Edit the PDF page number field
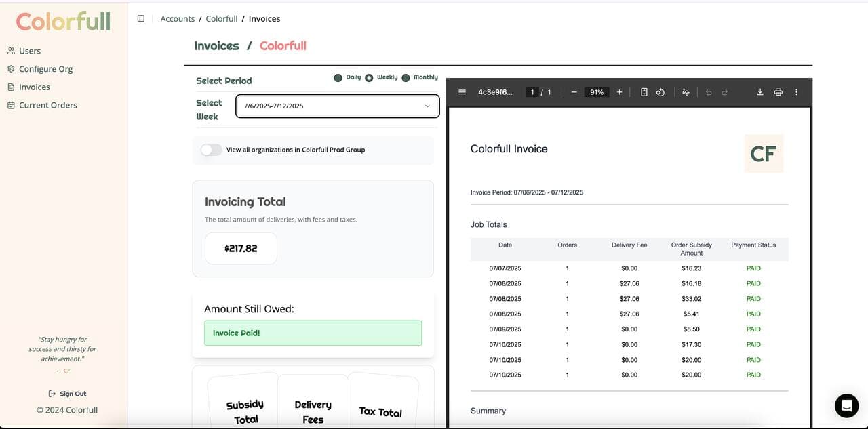 click(x=533, y=91)
